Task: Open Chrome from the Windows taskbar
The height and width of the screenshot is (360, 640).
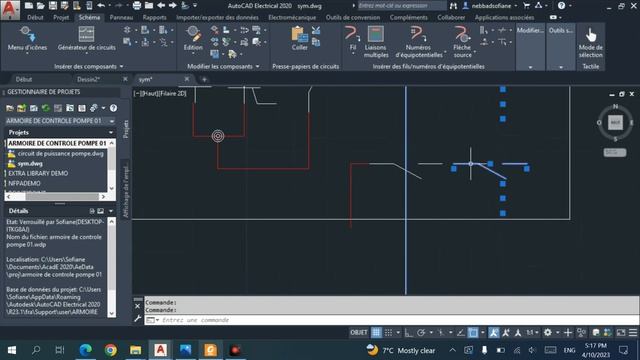Action: pyautogui.click(x=111, y=350)
